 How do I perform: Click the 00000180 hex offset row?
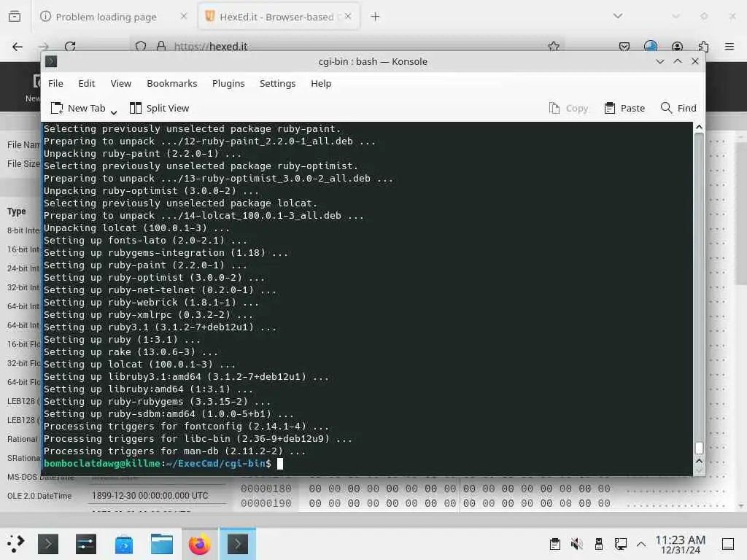pos(424,489)
